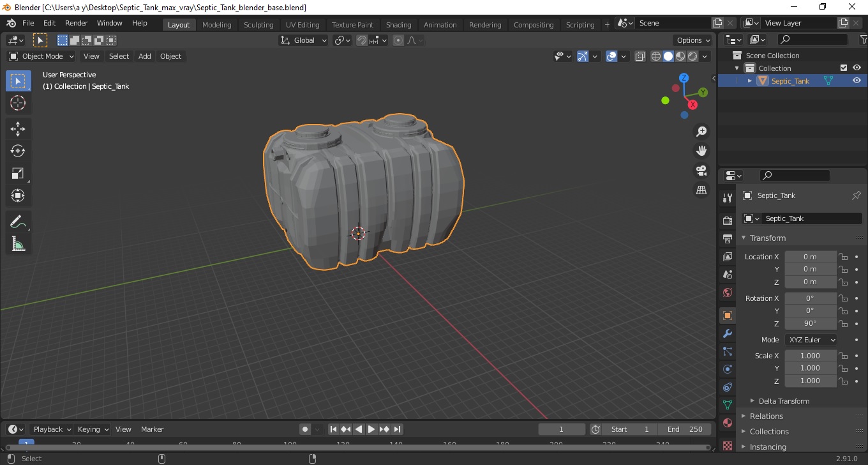Screen dimensions: 868x465
Task: Click the viewport zoom magnifier icon
Action: tap(701, 132)
